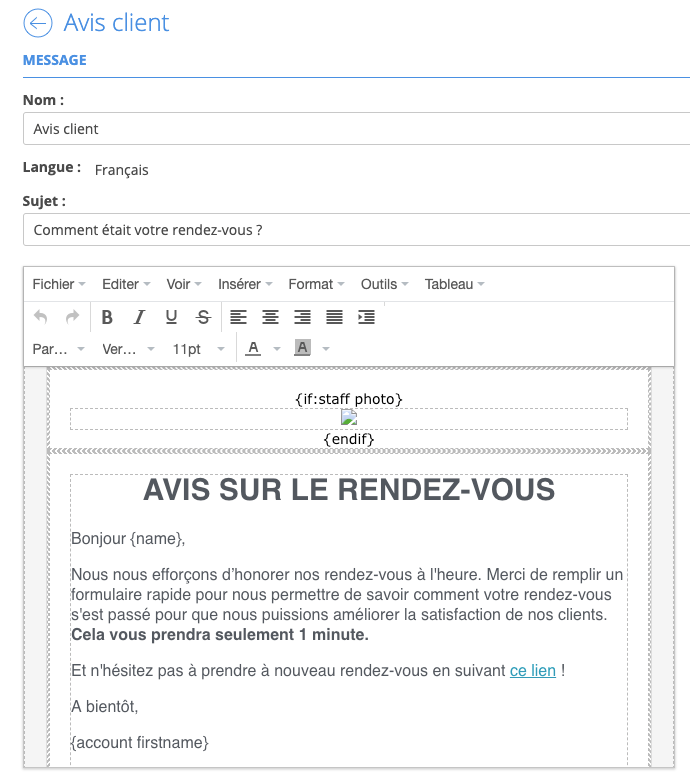690x779 pixels.
Task: Open the Format menu
Action: coord(316,284)
